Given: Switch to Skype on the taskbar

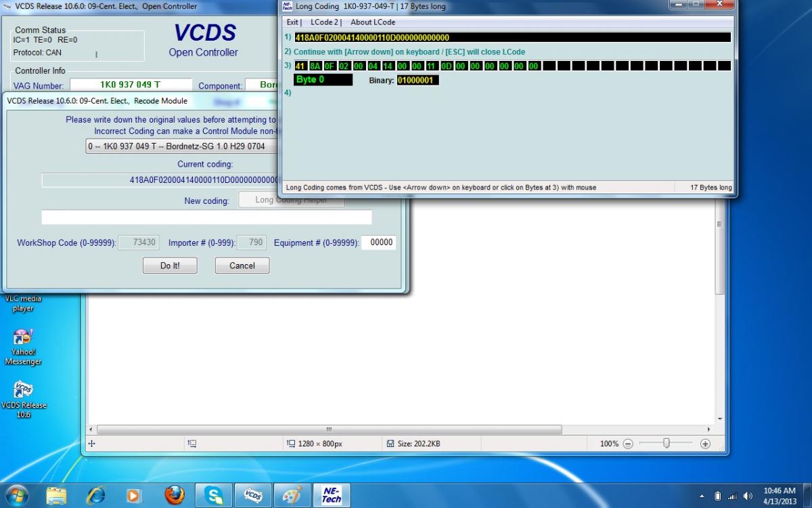Looking at the screenshot, I should click(214, 495).
